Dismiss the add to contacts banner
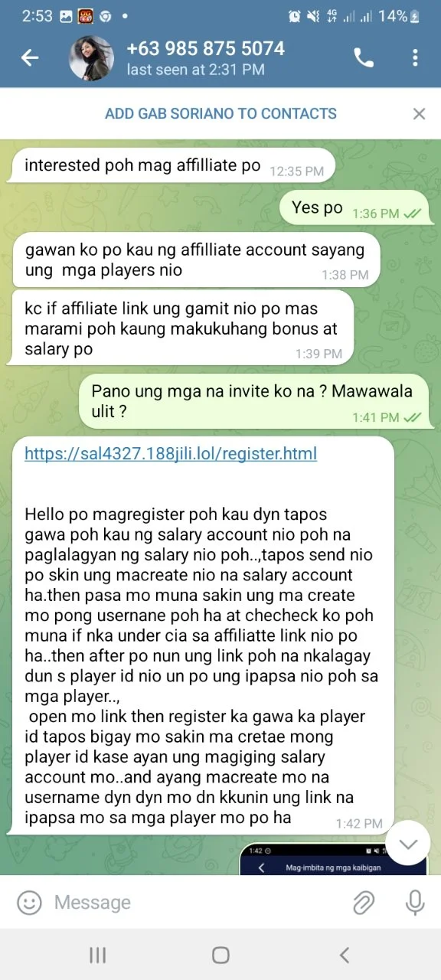The width and height of the screenshot is (441, 980). (x=419, y=113)
